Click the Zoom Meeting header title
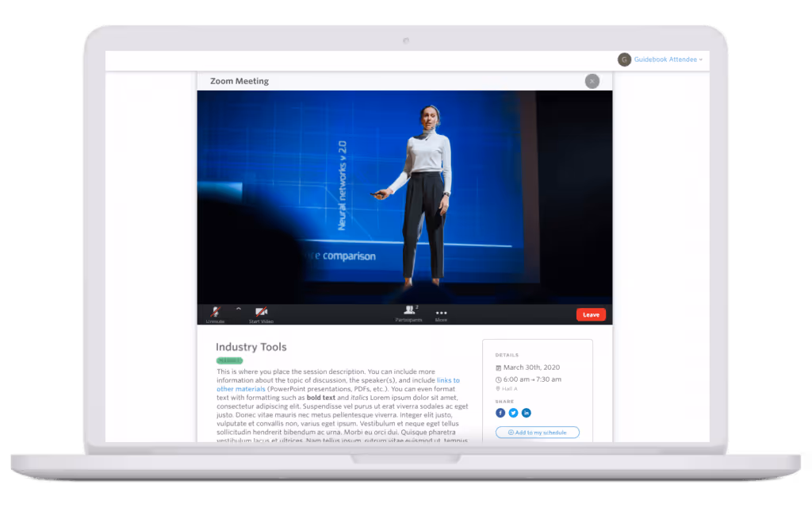This screenshot has height=508, width=812. click(x=239, y=81)
